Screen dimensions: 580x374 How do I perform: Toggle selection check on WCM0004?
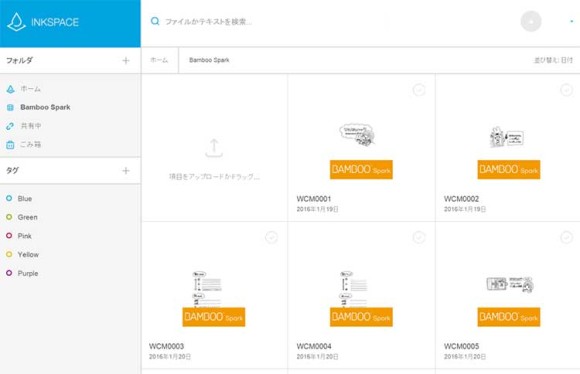419,237
